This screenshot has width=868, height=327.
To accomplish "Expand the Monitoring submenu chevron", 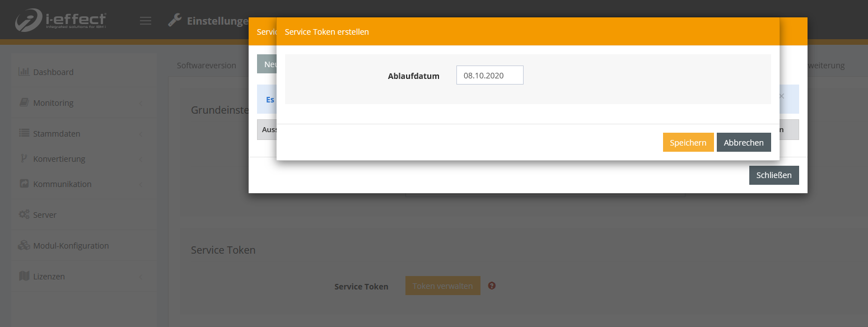I will pos(140,103).
